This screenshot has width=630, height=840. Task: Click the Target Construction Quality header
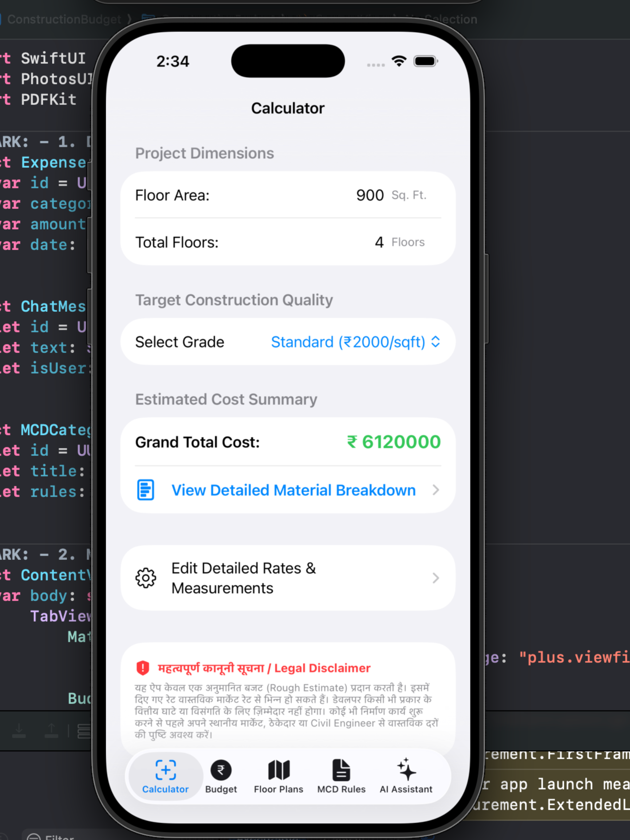[234, 300]
